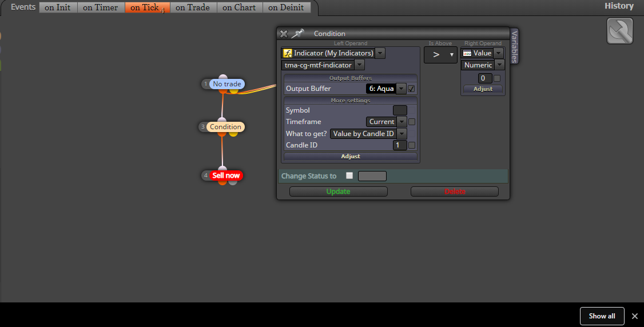Switch to the on Trade tab
Image resolution: width=644 pixels, height=327 pixels.
click(193, 7)
